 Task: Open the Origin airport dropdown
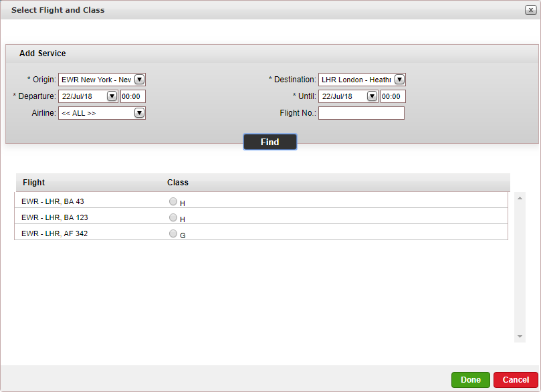point(139,80)
